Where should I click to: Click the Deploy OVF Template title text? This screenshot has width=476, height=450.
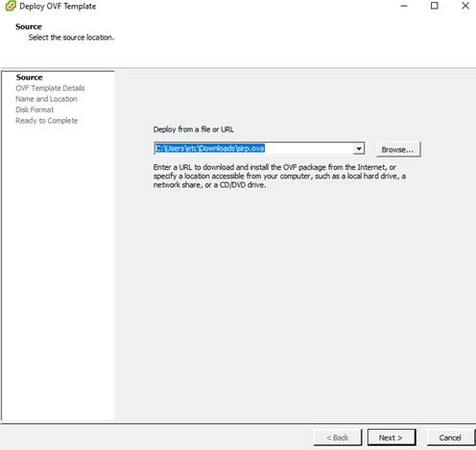pyautogui.click(x=58, y=6)
